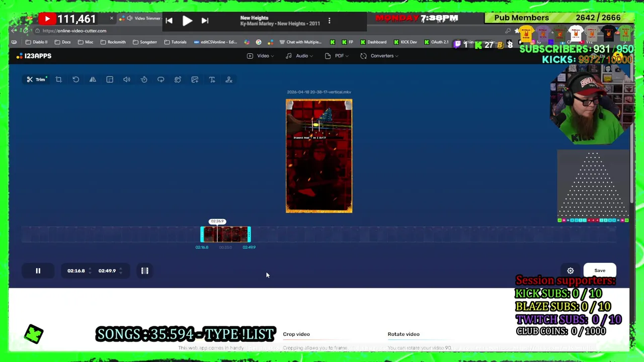The image size is (644, 362).
Task: Toggle the cut-out segment filmstrip button
Action: coord(145,270)
